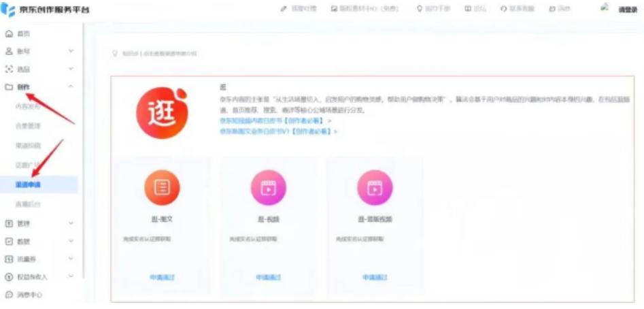Click the 请登录 login link
Screen dimensions: 644x309
pos(628,10)
